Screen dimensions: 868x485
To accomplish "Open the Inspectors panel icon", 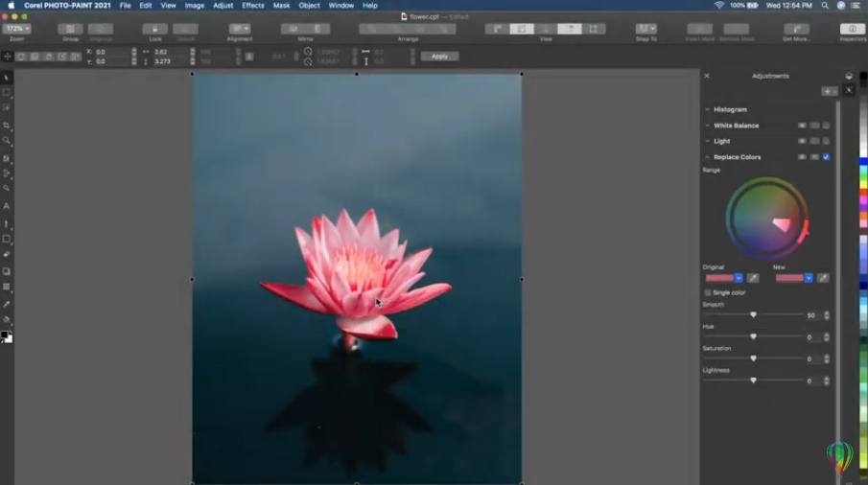I will pos(852,29).
